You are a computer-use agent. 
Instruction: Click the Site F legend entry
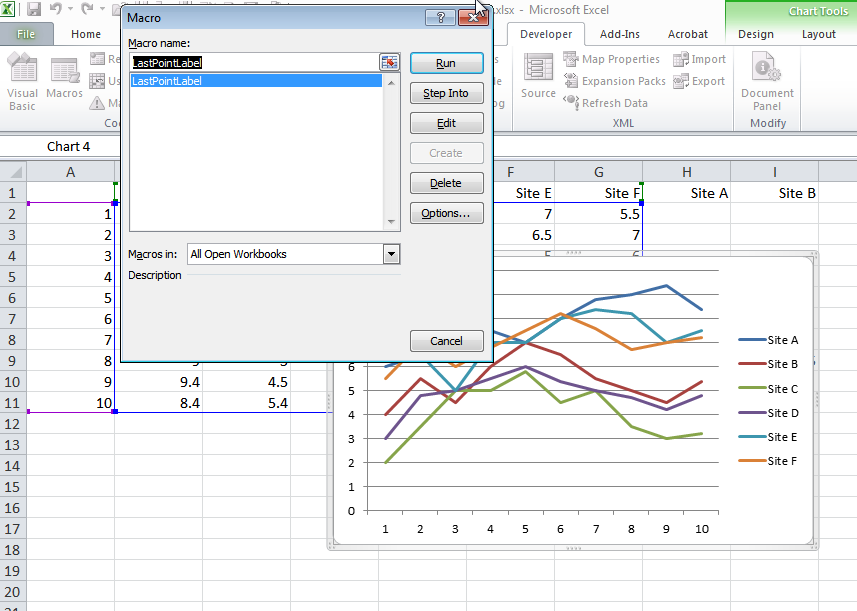(x=768, y=461)
